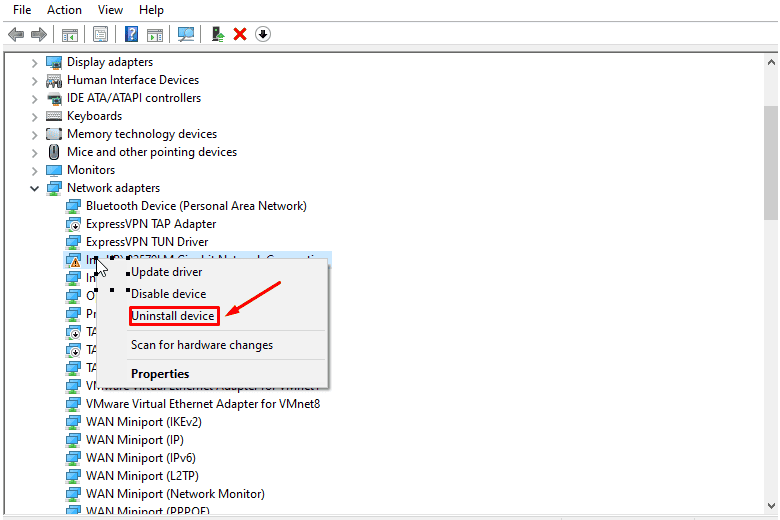780x520 pixels.
Task: Click the scrollbar down arrow
Action: 771,506
